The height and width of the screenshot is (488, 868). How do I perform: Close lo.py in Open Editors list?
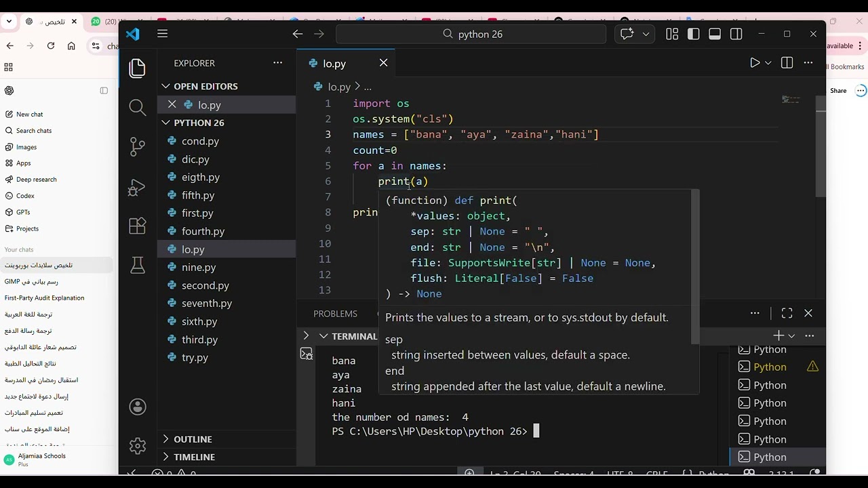pos(172,104)
